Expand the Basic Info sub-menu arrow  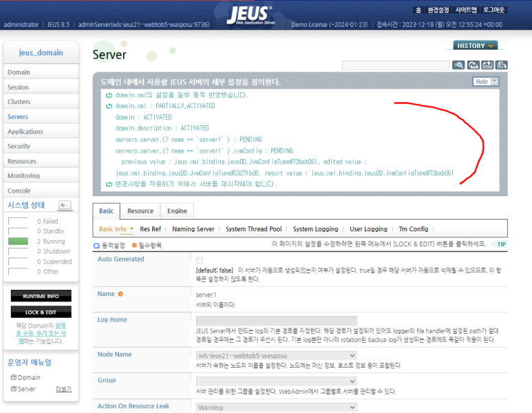coord(131,229)
